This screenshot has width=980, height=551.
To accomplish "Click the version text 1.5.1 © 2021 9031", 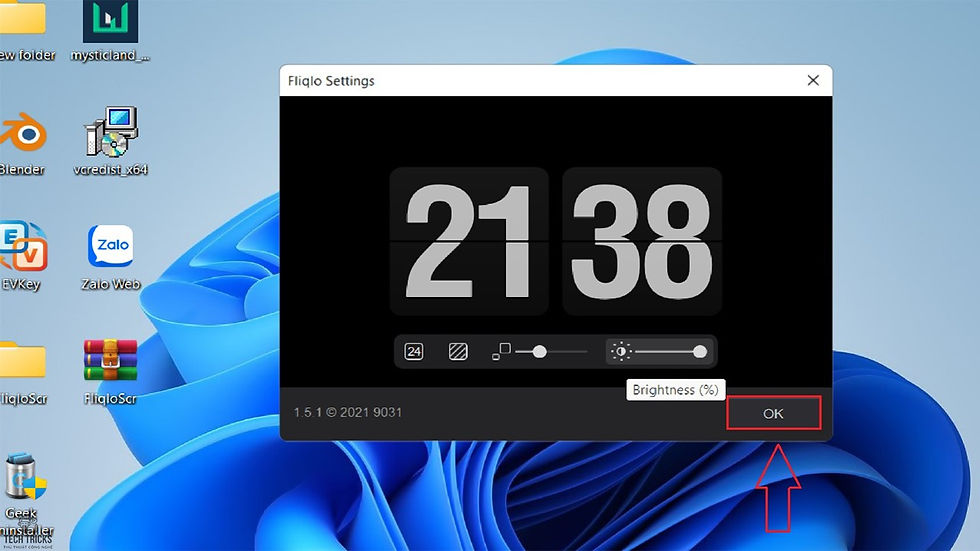I will coord(348,412).
